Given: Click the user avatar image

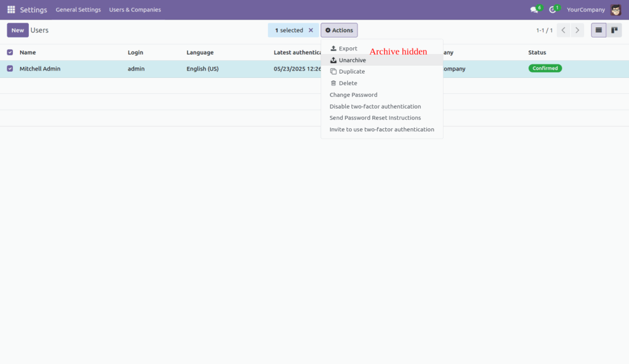Looking at the screenshot, I should click(616, 9).
